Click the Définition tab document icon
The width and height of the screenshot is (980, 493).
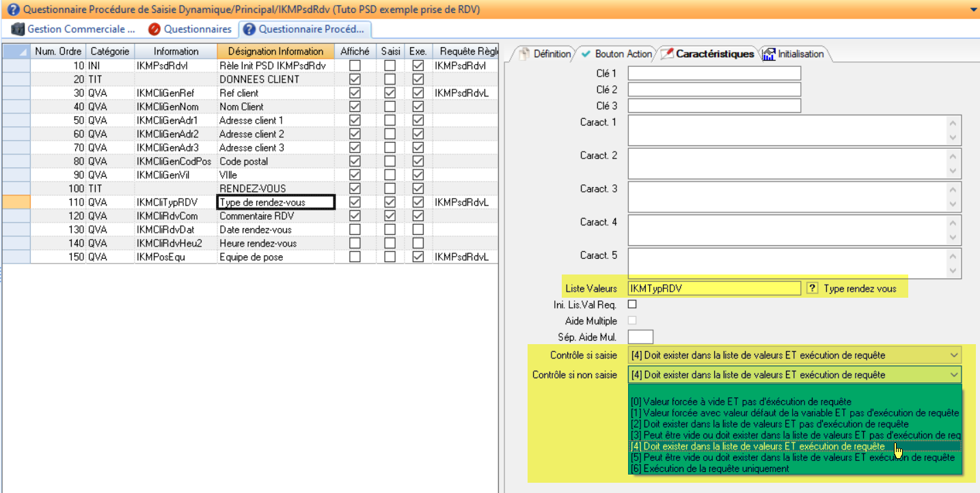524,54
